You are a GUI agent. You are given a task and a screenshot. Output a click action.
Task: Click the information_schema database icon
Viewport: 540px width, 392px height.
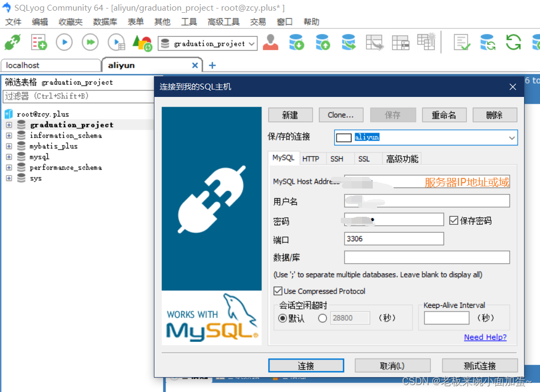(21, 135)
